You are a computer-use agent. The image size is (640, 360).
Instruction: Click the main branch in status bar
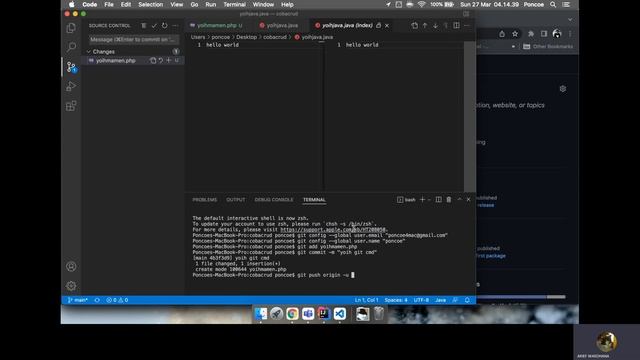78,300
